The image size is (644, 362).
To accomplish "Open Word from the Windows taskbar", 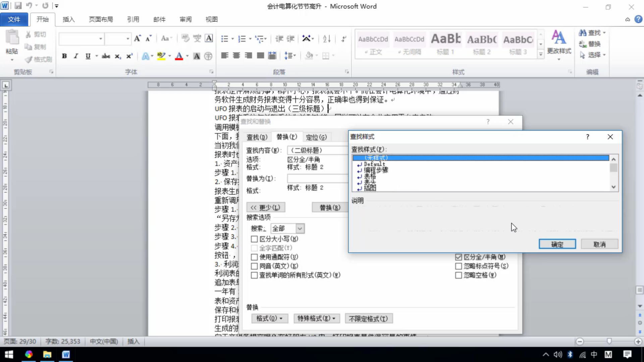I will click(x=66, y=354).
